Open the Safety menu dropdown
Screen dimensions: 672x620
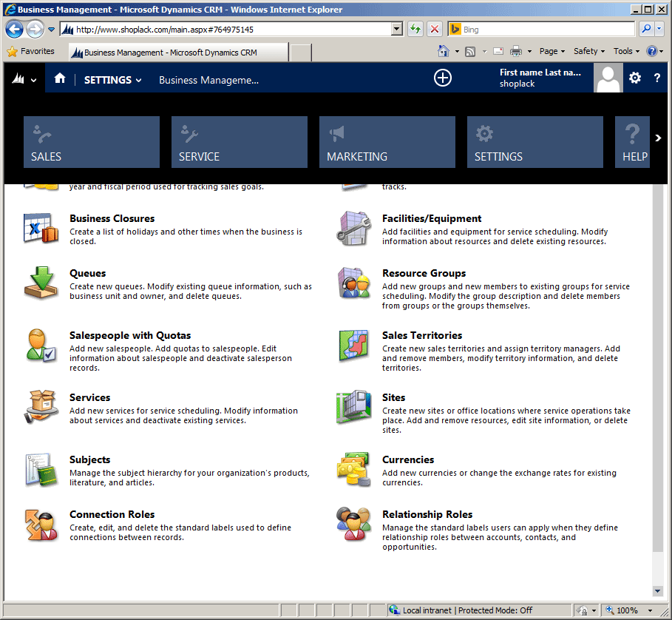pos(589,52)
